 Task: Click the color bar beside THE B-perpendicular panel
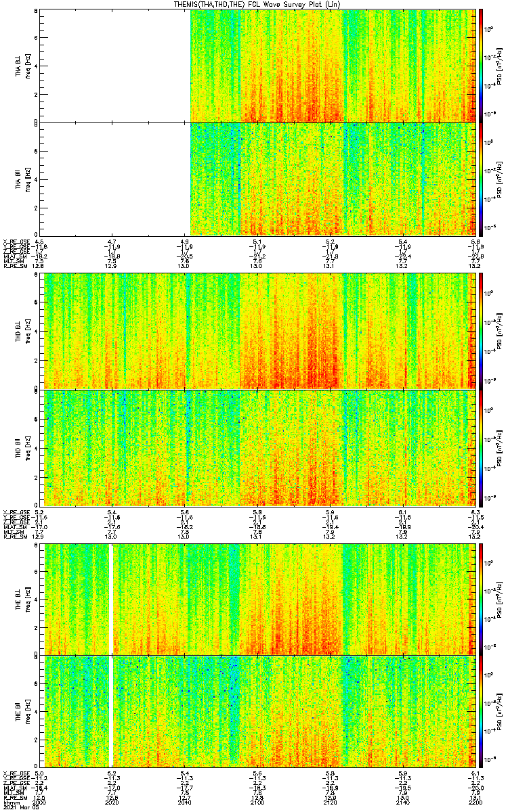click(x=481, y=599)
